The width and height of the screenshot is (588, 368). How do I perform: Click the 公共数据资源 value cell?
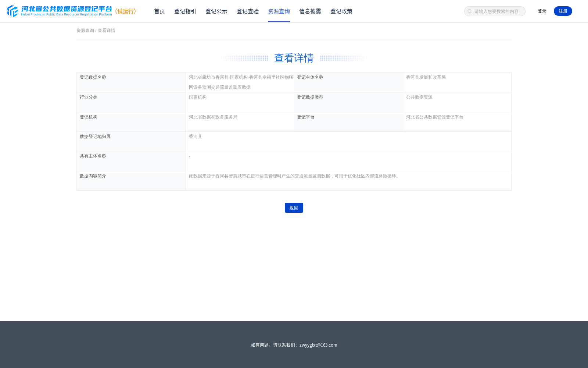[457, 102]
